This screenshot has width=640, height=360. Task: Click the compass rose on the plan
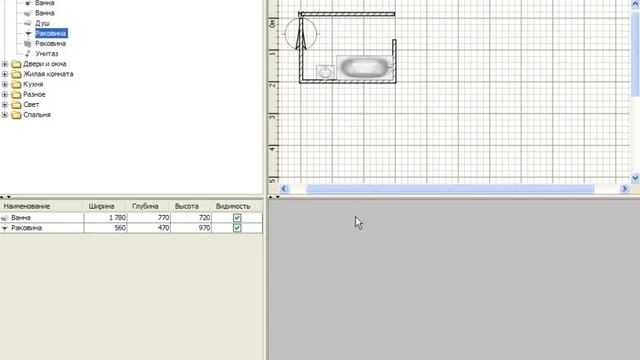(301, 34)
